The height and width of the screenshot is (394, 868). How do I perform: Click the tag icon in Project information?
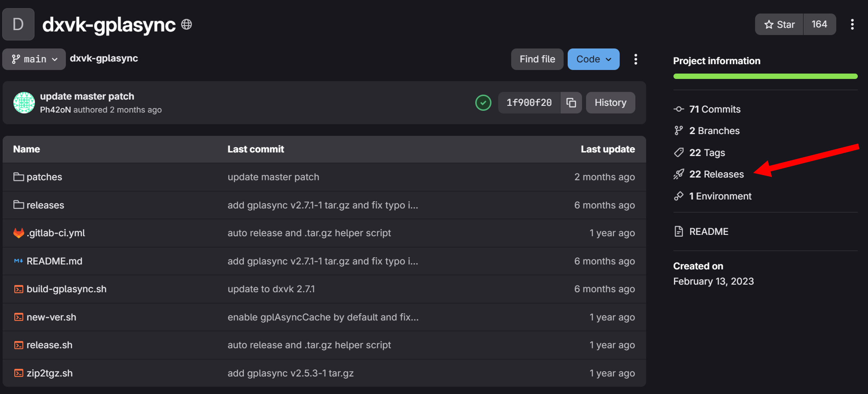679,153
